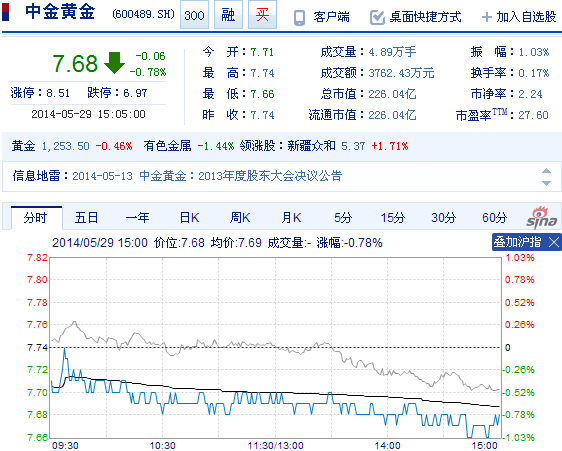The image size is (562, 451).
Task: Click the 融 margin trading badge
Action: [x=228, y=15]
